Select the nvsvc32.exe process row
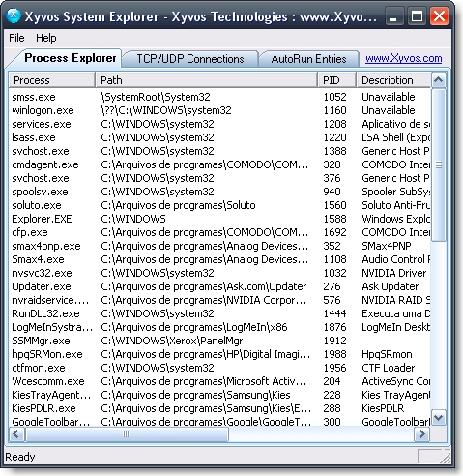The image size is (463, 476). (219, 273)
